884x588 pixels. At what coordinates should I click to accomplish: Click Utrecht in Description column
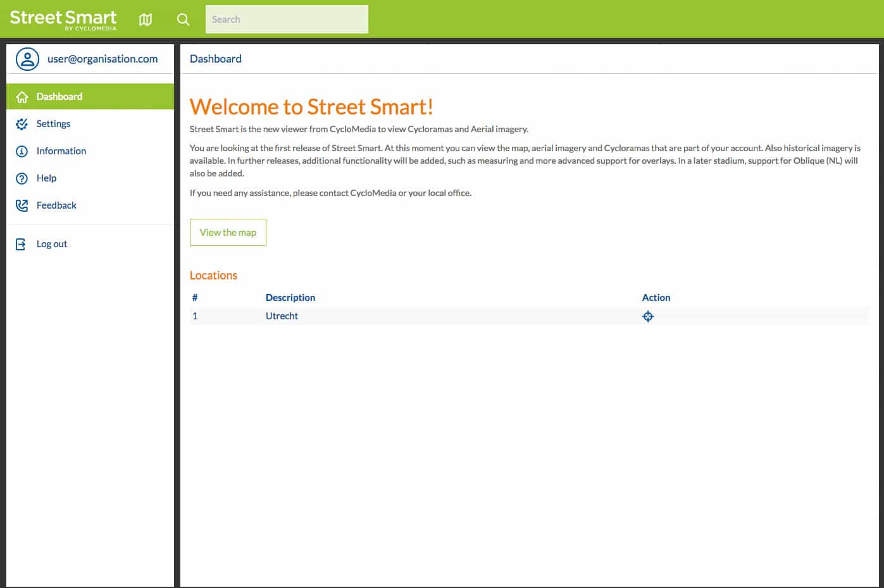point(282,316)
